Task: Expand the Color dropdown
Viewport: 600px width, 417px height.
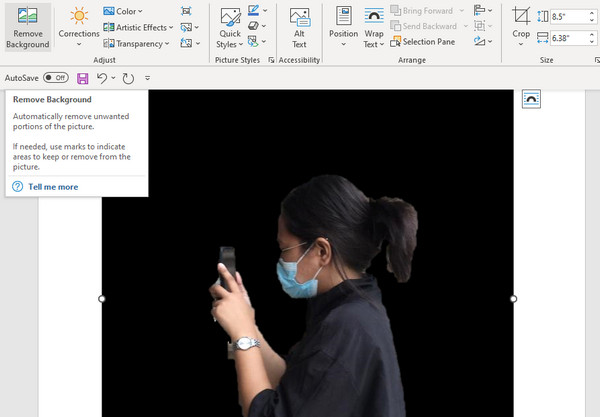Action: click(x=129, y=11)
